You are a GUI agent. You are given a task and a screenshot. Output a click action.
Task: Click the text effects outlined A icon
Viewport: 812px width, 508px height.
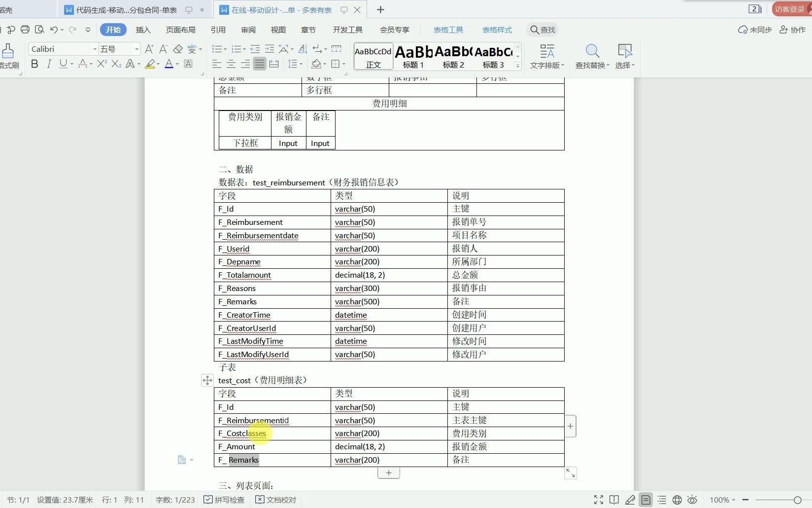130,64
